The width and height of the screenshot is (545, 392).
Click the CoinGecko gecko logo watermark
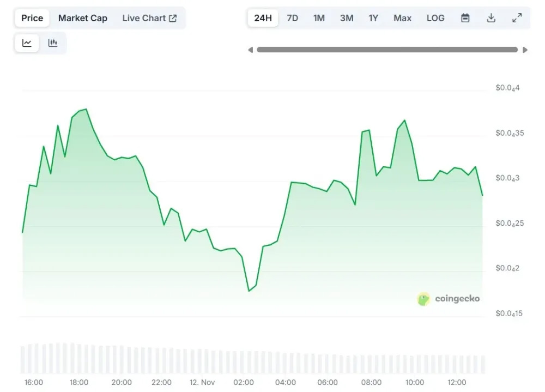[423, 299]
